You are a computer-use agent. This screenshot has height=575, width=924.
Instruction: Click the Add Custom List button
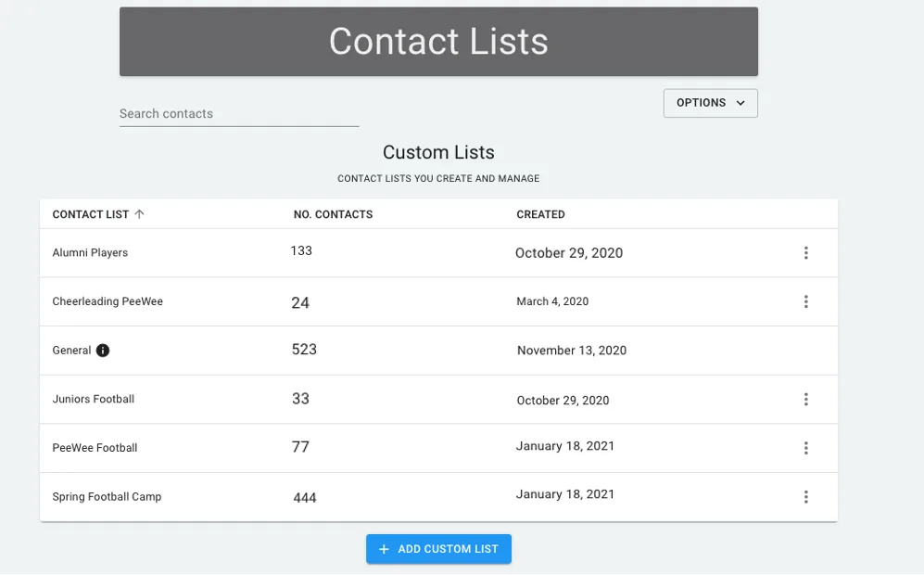(x=438, y=549)
